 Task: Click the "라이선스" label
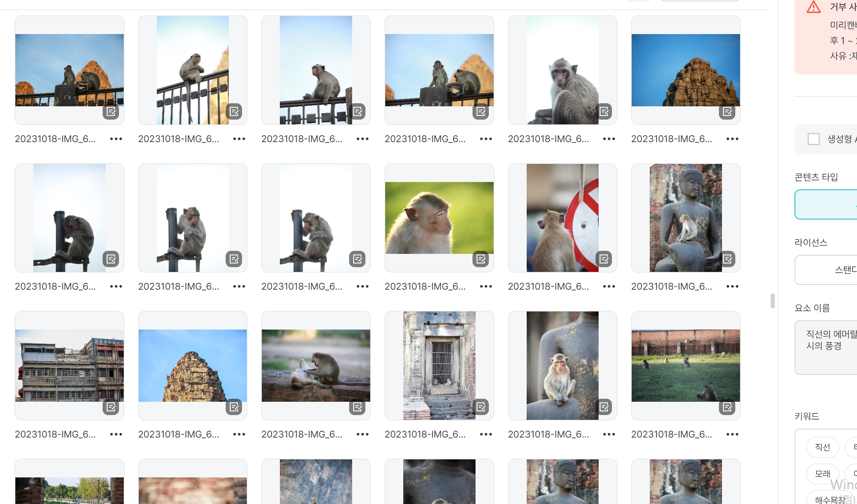click(x=811, y=243)
